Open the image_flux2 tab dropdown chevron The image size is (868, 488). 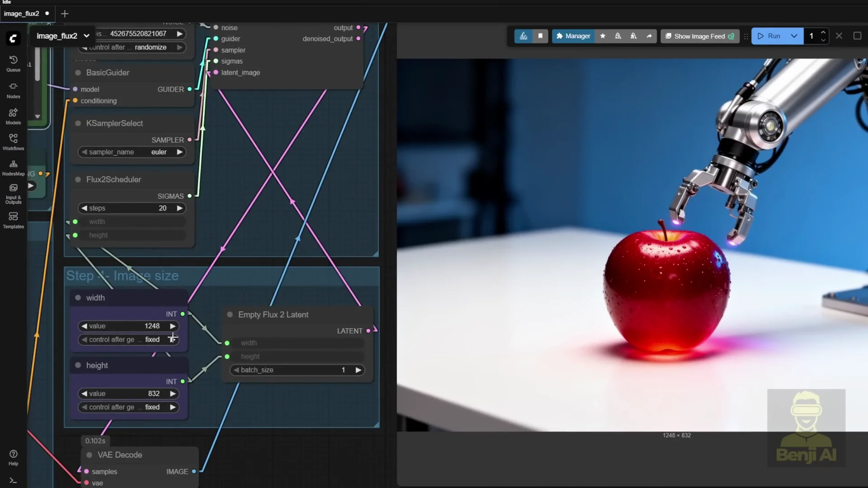(x=86, y=36)
